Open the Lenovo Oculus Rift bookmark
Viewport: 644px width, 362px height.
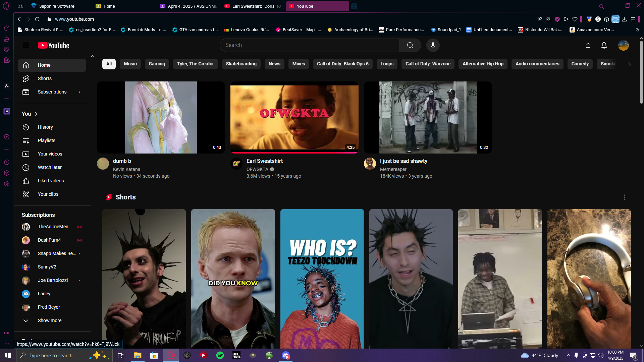(247, 30)
